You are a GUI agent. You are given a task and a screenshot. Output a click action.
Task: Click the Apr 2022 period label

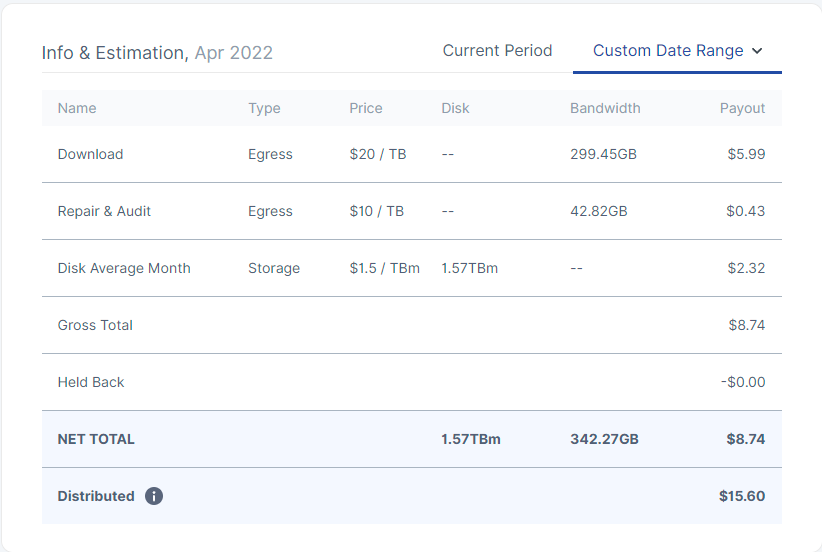point(233,53)
